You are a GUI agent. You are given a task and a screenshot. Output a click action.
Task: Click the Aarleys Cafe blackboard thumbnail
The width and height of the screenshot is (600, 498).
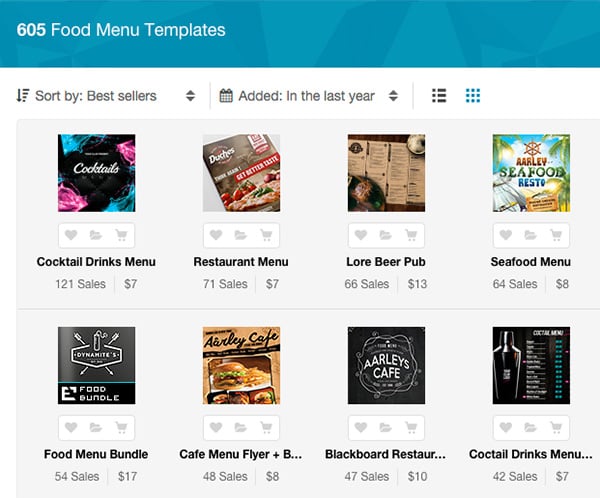386,366
